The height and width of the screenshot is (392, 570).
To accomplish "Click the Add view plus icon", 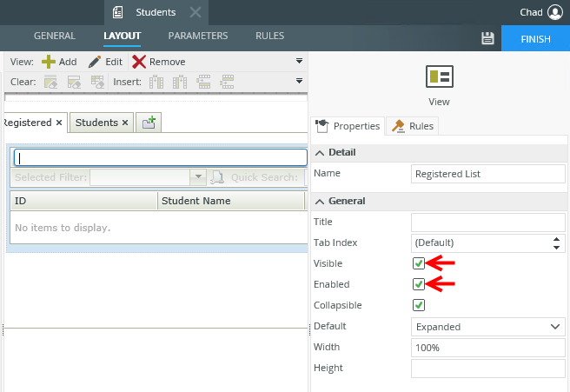I will [x=48, y=62].
